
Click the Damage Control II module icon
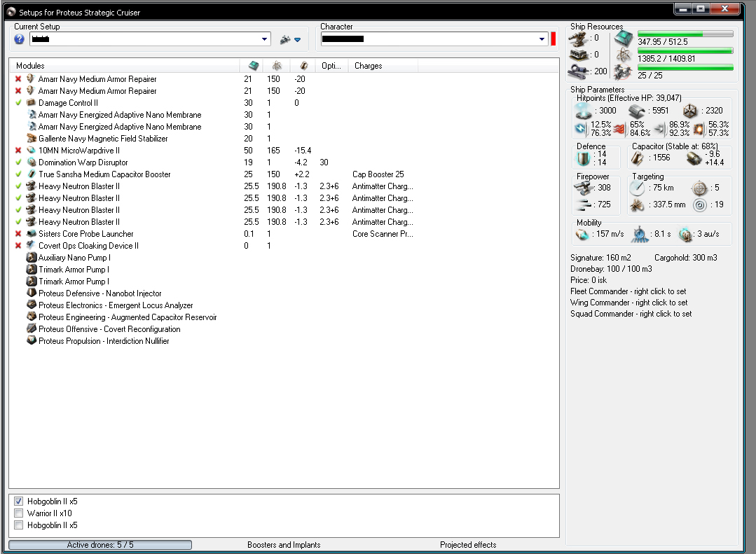coord(32,103)
